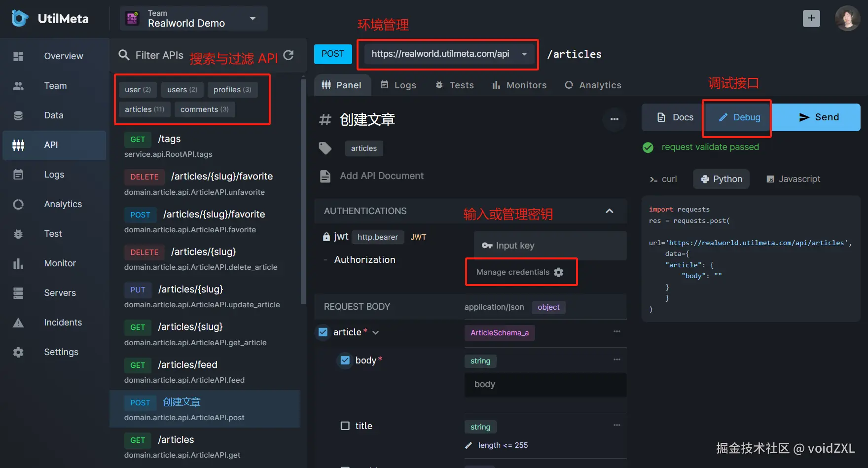
Task: Switch to the Analytics tab
Action: point(593,85)
